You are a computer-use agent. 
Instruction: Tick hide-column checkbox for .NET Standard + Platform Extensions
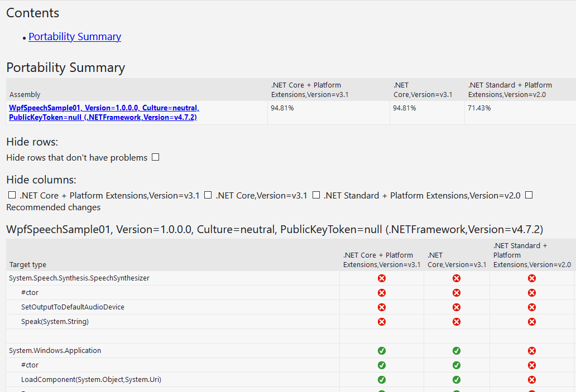[316, 195]
